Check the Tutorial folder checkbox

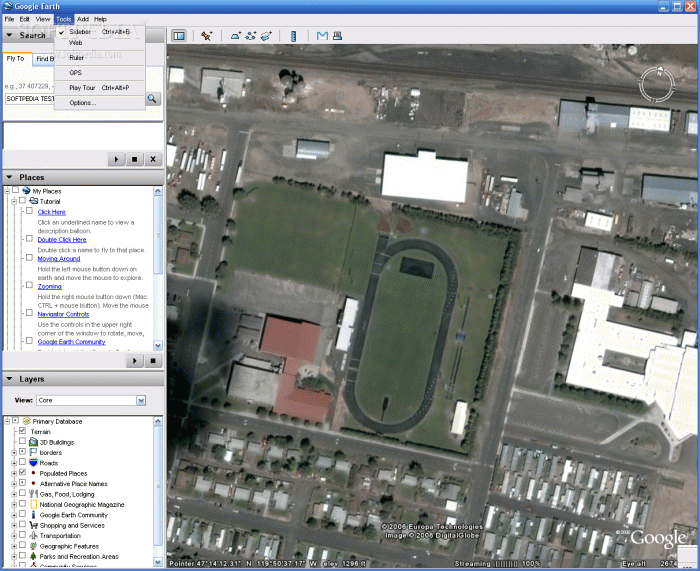[22, 200]
